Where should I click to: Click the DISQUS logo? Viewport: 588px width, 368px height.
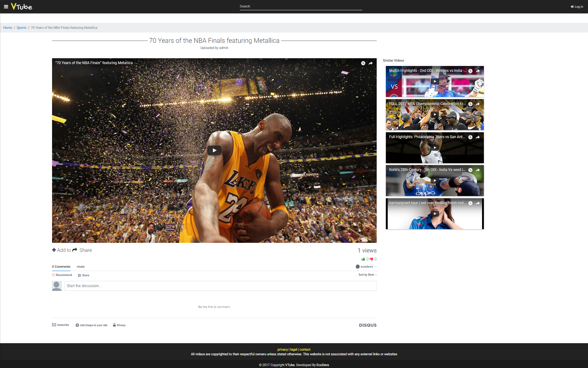pos(368,325)
